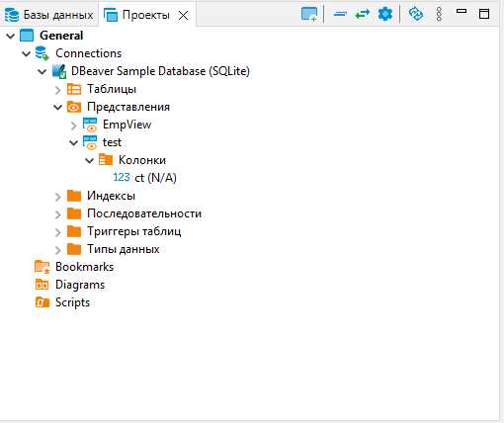Select the General project label

(x=61, y=36)
